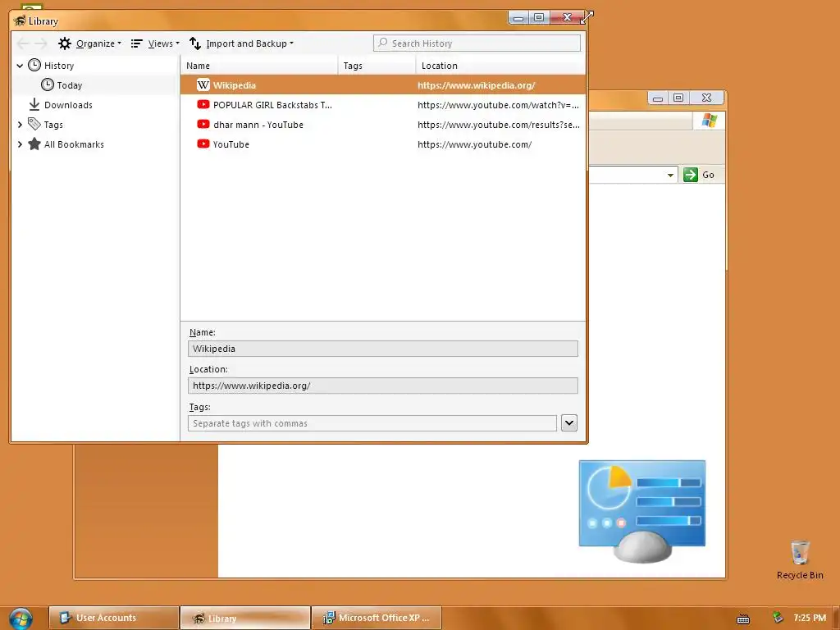Click the Library window title icon
The image size is (840, 630).
20,21
